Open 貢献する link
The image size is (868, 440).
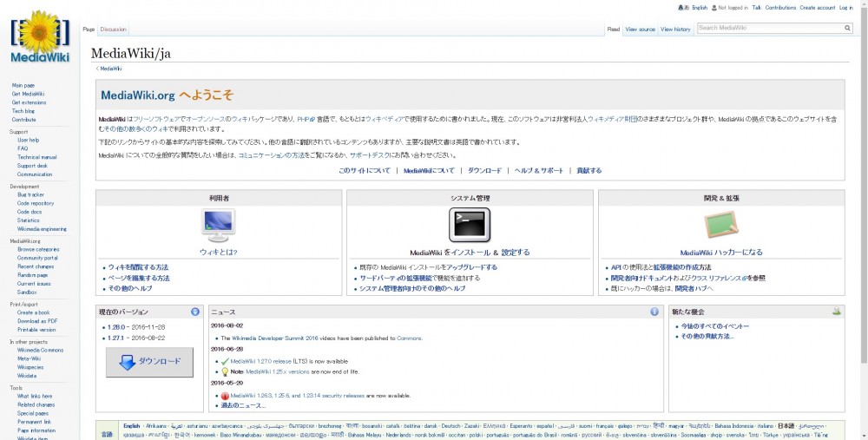589,170
